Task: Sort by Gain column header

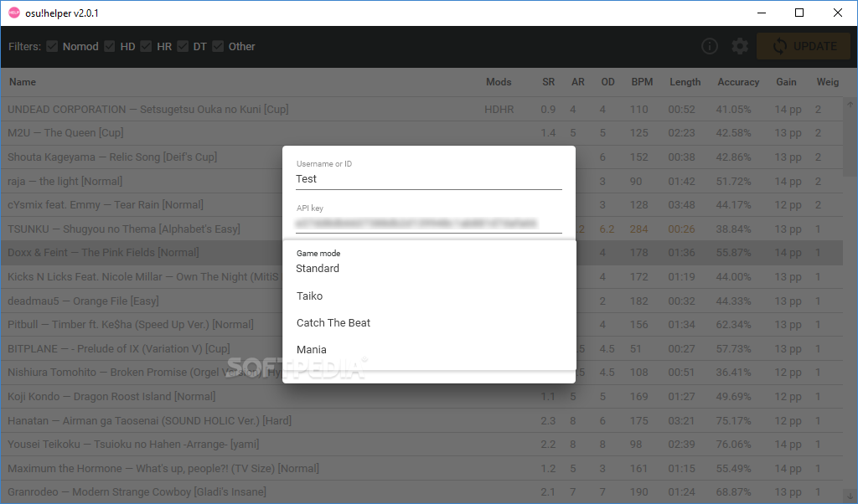Action: 786,82
